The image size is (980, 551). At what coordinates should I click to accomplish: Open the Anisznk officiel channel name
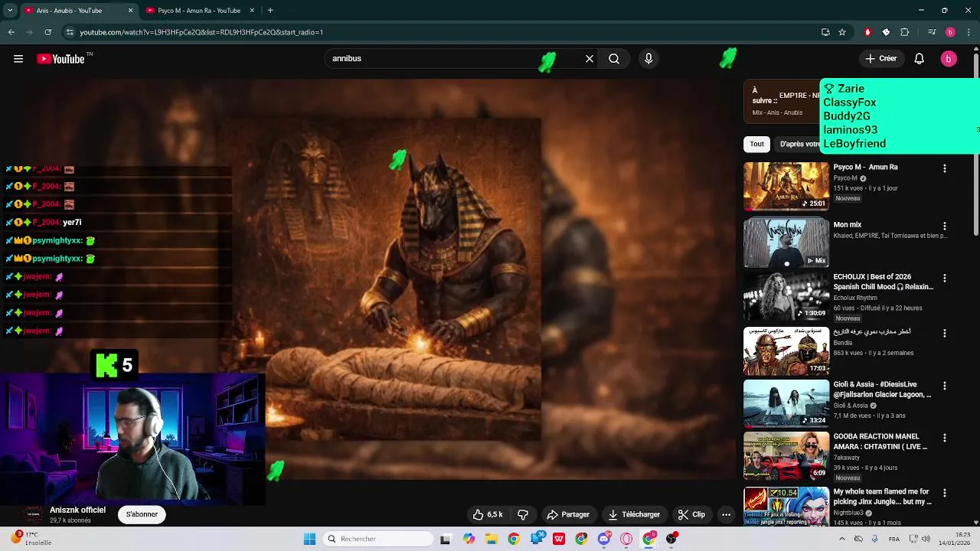coord(77,510)
